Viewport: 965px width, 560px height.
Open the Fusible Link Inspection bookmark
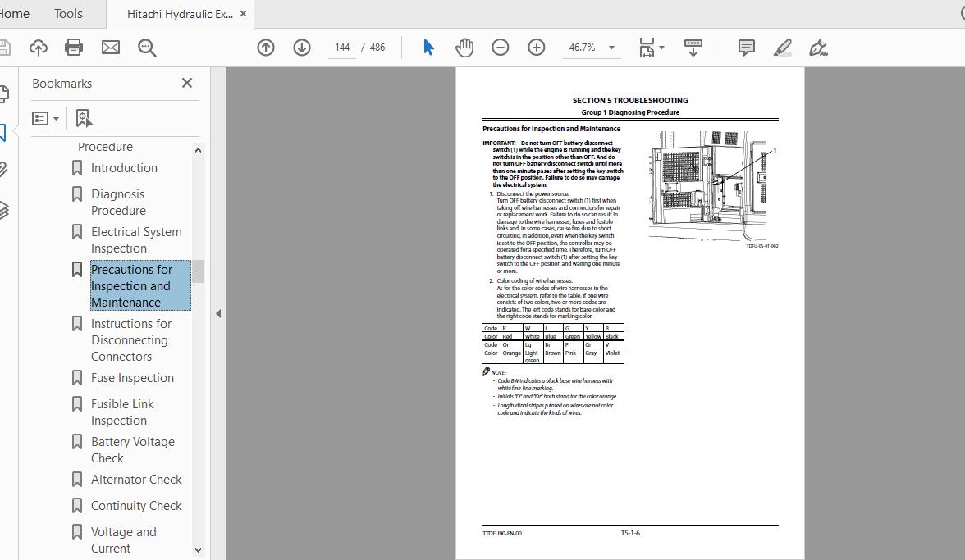(122, 412)
